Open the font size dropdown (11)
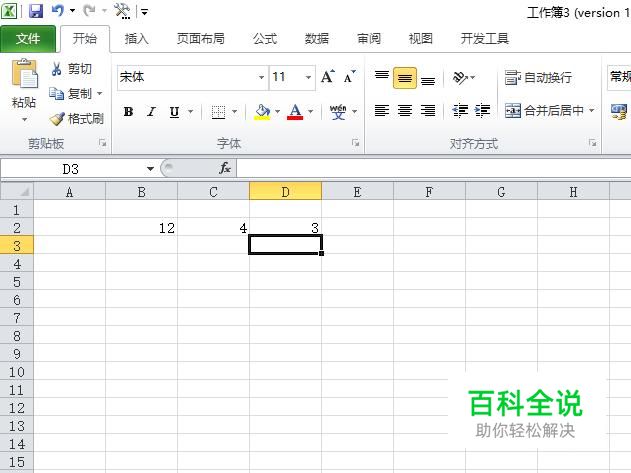This screenshot has width=631, height=473. [308, 77]
